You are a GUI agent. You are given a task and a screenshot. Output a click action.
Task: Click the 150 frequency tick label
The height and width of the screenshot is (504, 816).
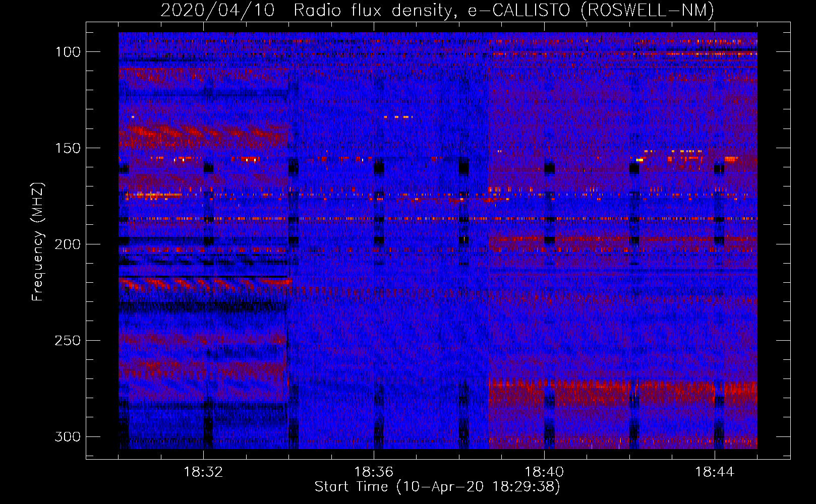pyautogui.click(x=68, y=148)
